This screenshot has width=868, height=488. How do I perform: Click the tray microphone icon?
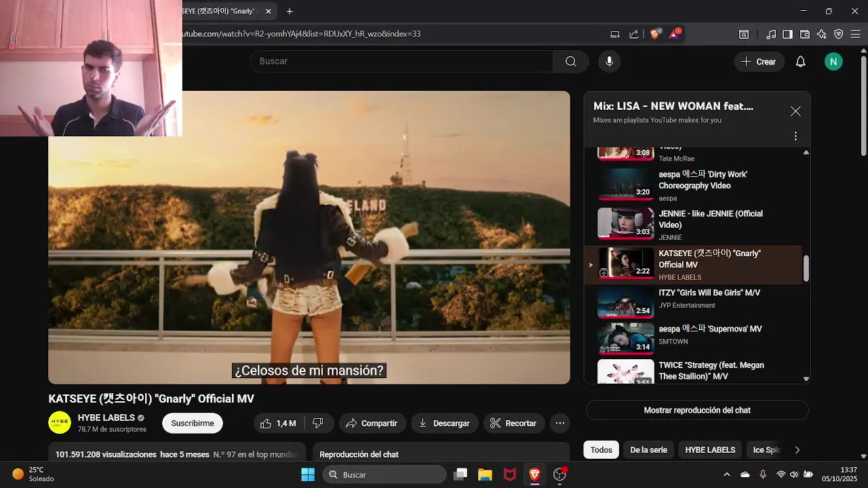[763, 474]
